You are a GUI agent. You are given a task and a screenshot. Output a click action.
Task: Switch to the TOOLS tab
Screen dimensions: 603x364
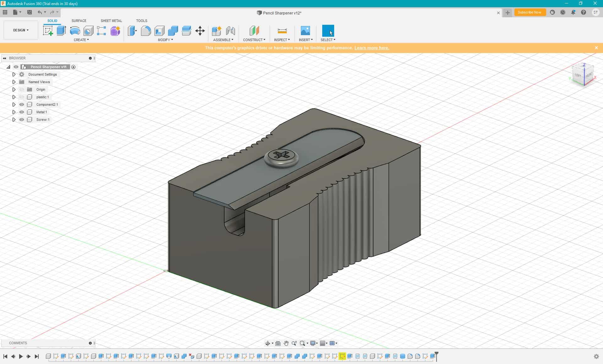tap(142, 21)
